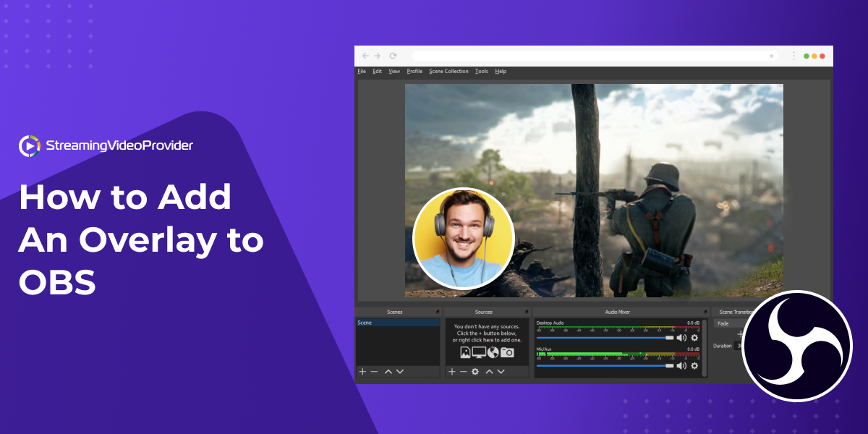Add a scene with plus icon
Viewport: 868px width, 434px height.
click(x=362, y=371)
